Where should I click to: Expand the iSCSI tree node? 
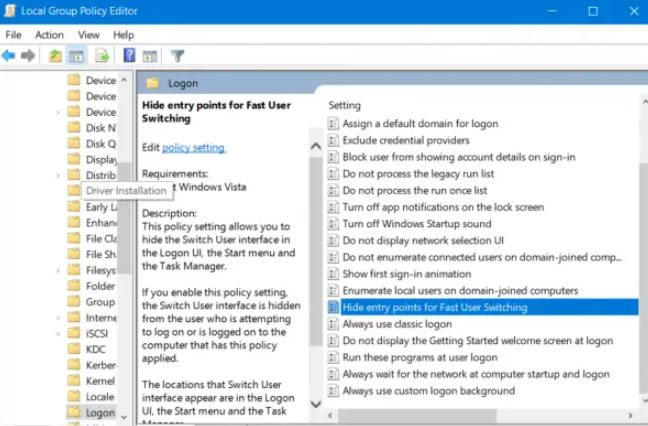click(x=58, y=334)
